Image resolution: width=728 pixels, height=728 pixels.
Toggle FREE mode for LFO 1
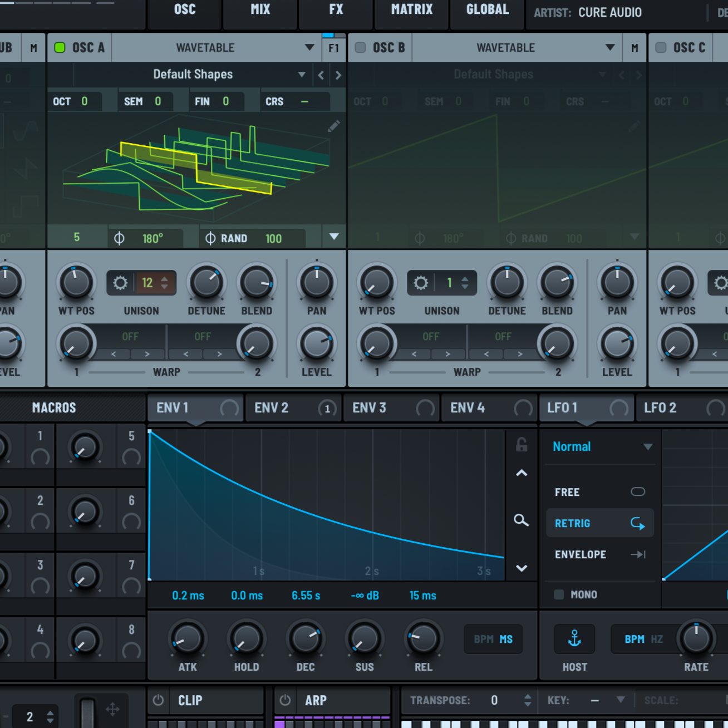click(638, 491)
